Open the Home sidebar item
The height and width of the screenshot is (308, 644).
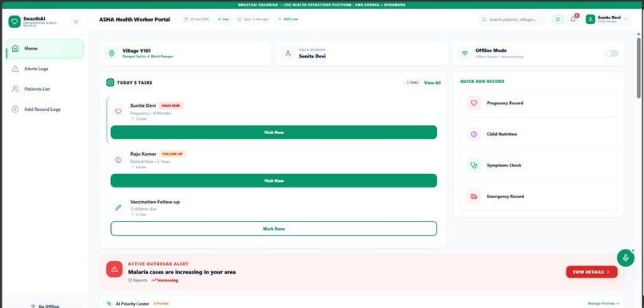coord(46,49)
